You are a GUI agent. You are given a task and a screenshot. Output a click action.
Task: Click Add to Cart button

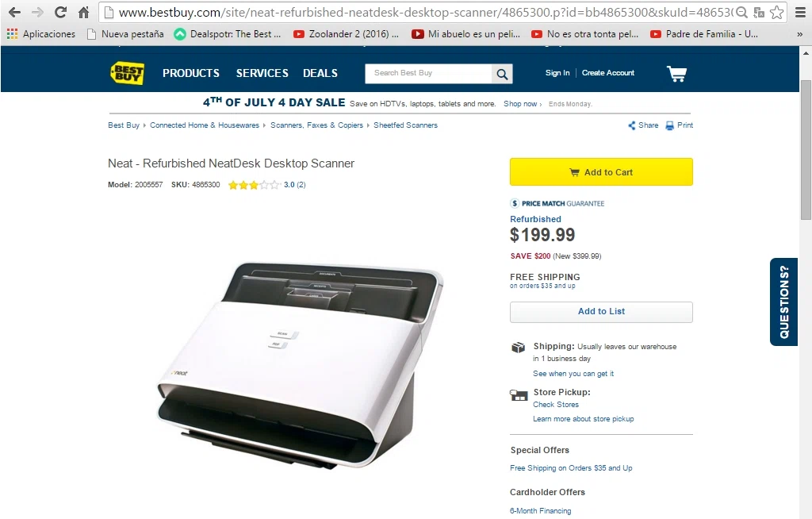(601, 172)
